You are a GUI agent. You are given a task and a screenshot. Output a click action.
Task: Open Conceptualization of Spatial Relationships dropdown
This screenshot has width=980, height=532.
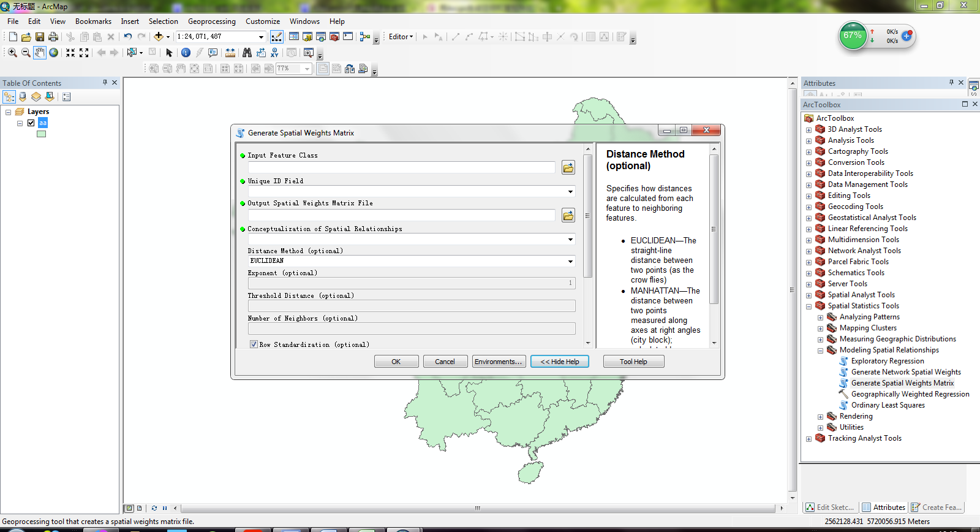point(570,240)
